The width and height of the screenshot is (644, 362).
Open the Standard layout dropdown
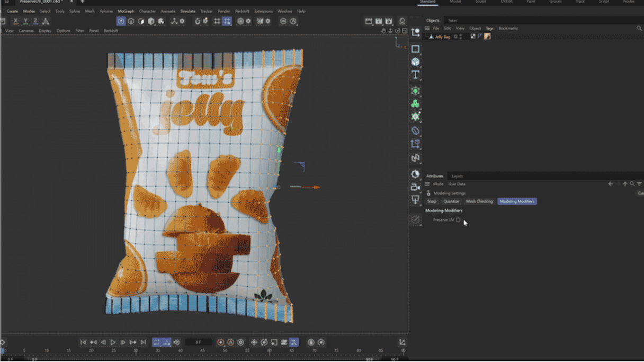(x=428, y=3)
